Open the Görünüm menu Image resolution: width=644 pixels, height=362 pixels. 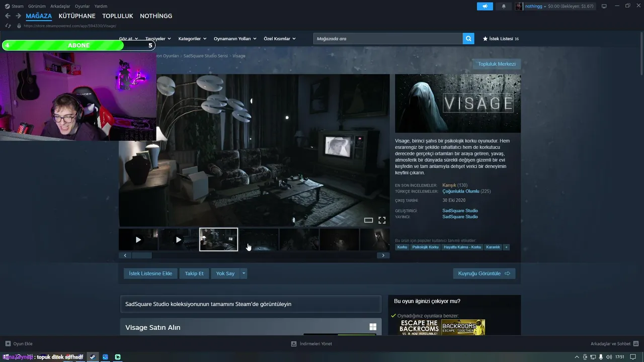[37, 6]
